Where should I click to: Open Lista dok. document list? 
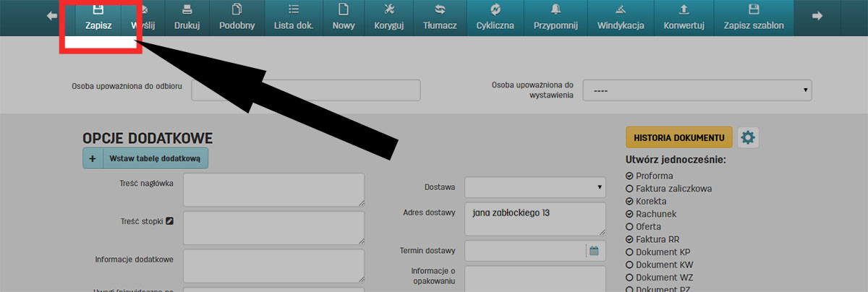tap(293, 17)
